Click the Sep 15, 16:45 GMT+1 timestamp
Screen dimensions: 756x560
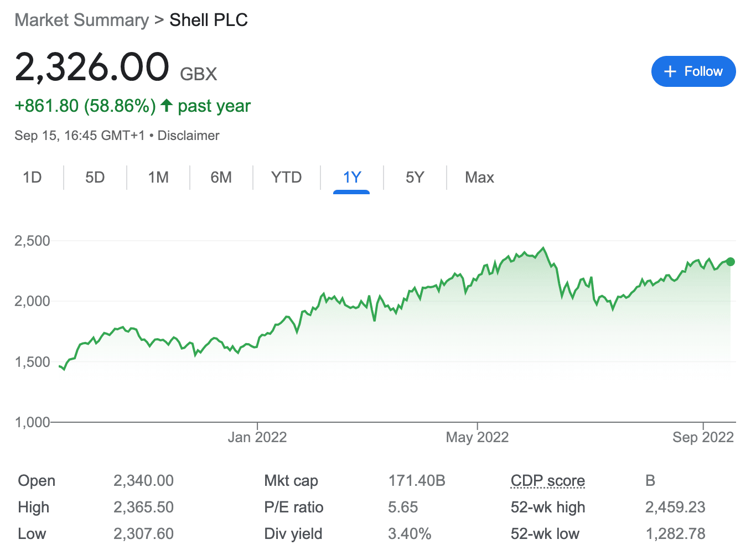80,136
